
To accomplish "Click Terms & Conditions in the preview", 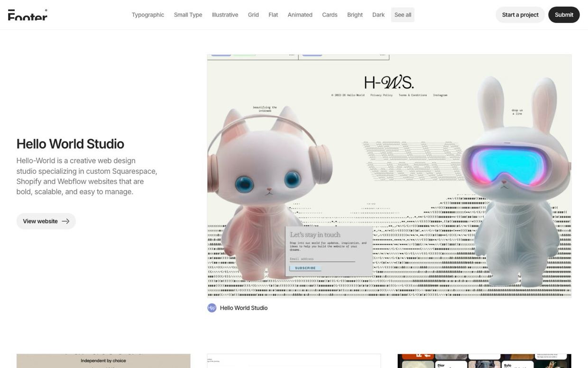I will coord(413,95).
